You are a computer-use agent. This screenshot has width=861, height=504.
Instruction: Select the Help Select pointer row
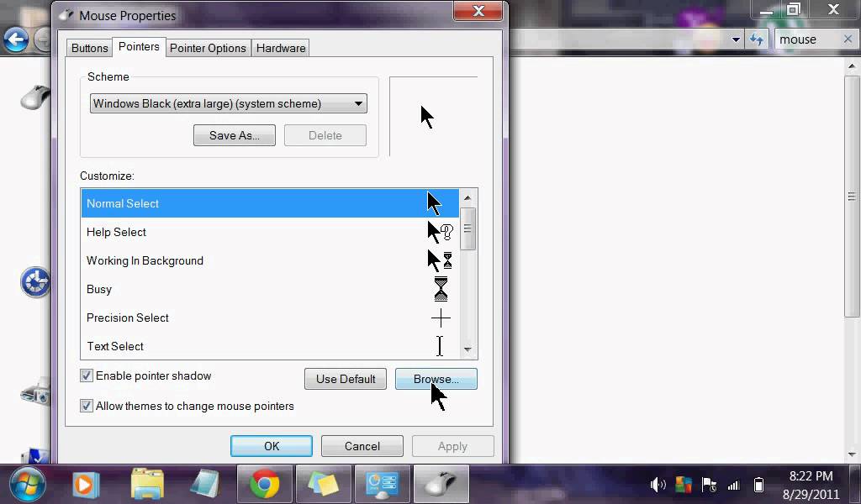(x=270, y=232)
